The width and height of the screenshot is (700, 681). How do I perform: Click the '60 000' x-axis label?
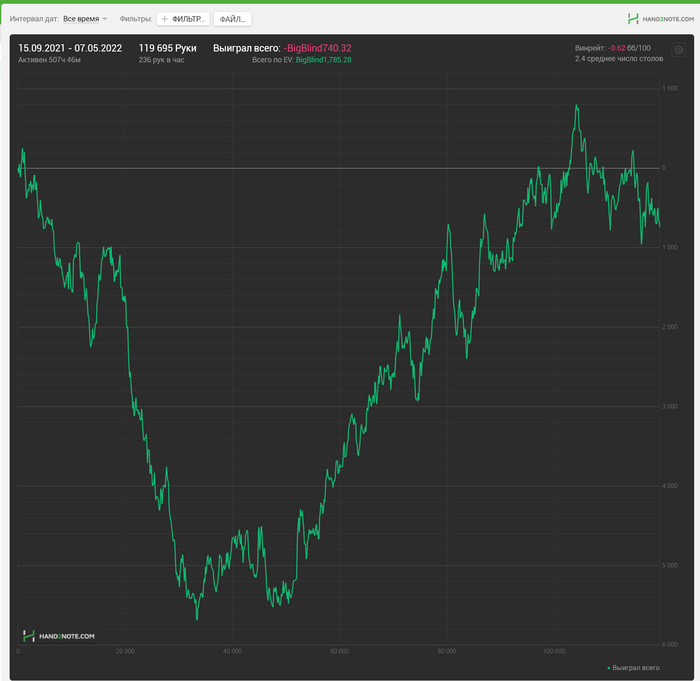click(x=340, y=651)
